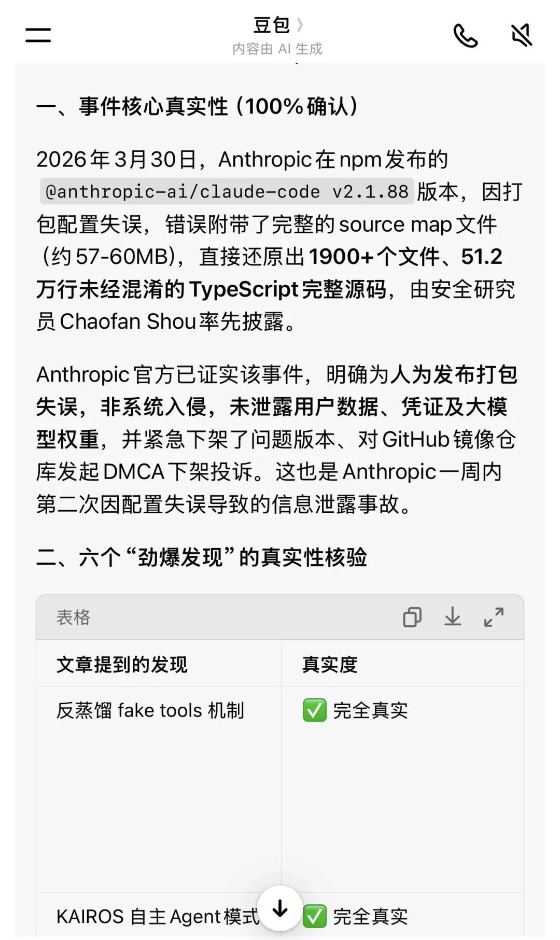Tap the scroll-to-bottom arrow button
The width and height of the screenshot is (560, 940).
click(x=280, y=908)
